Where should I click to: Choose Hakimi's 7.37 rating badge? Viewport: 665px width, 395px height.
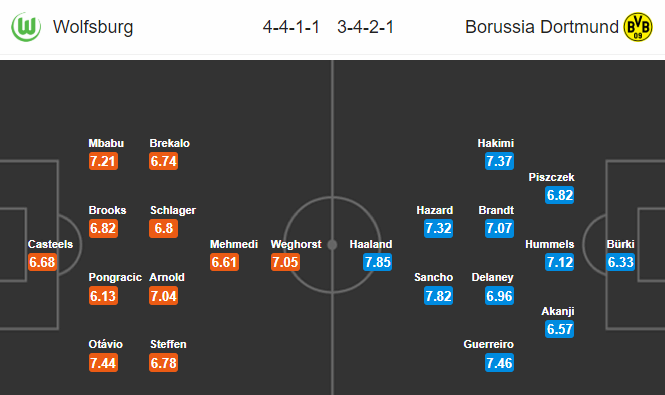[x=499, y=161]
